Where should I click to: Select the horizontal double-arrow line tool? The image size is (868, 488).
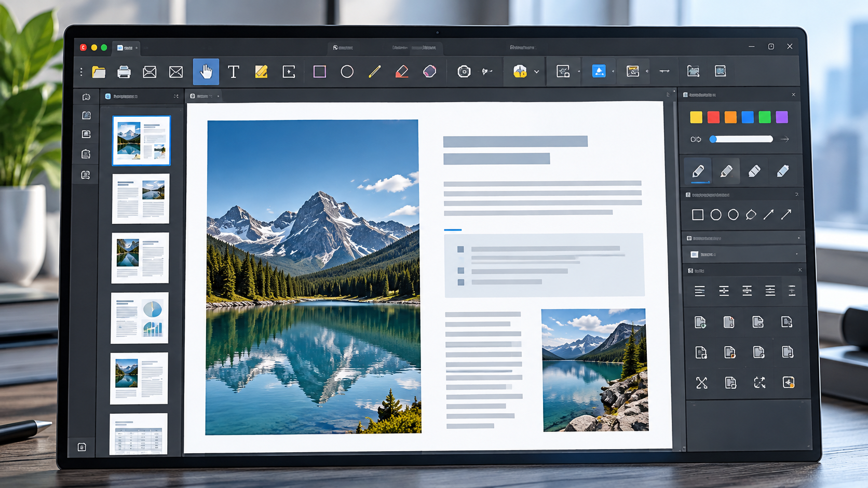pos(664,71)
